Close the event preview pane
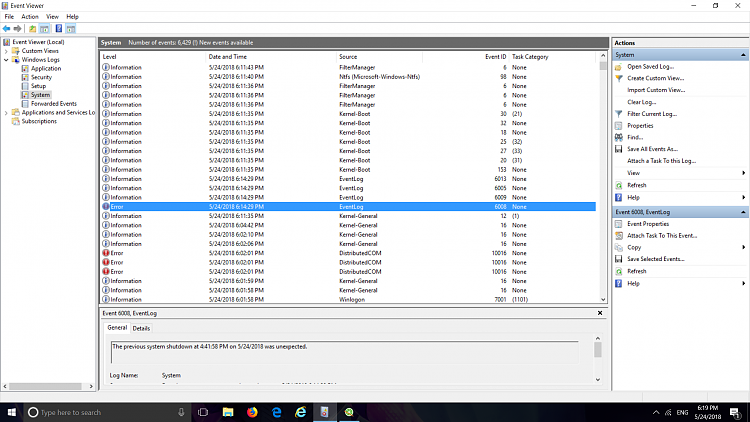750x422 pixels. [600, 313]
